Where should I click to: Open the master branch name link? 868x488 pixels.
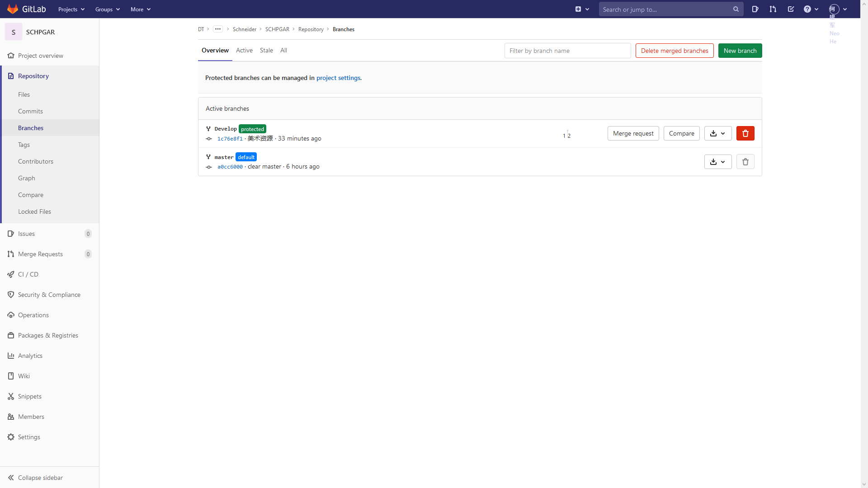point(224,157)
